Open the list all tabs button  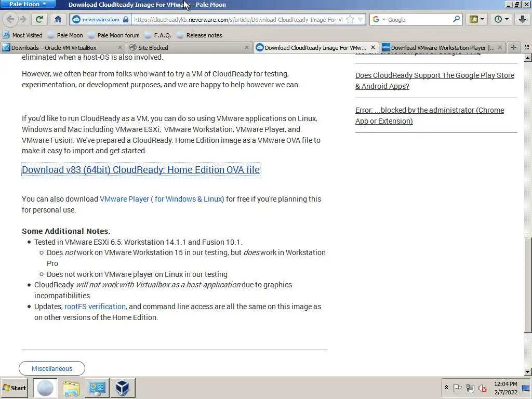527,47
